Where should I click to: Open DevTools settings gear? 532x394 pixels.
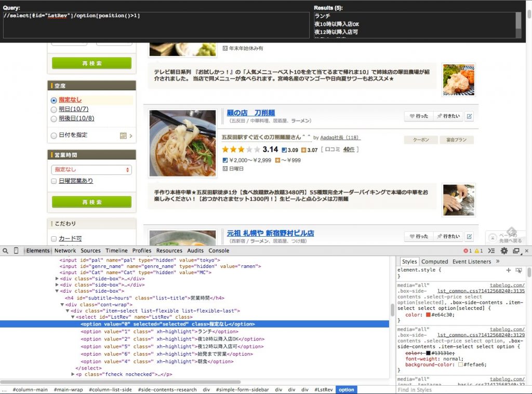pyautogui.click(x=504, y=251)
